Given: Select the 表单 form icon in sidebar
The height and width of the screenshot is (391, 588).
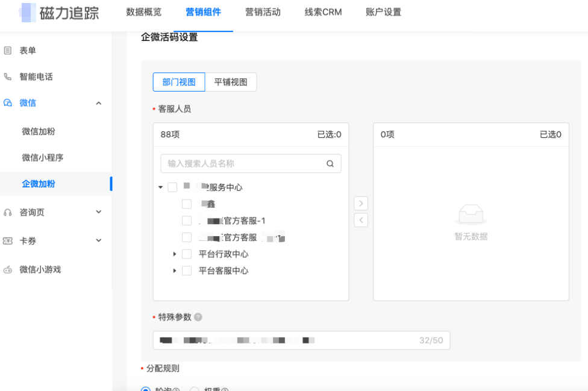Looking at the screenshot, I should click(7, 51).
